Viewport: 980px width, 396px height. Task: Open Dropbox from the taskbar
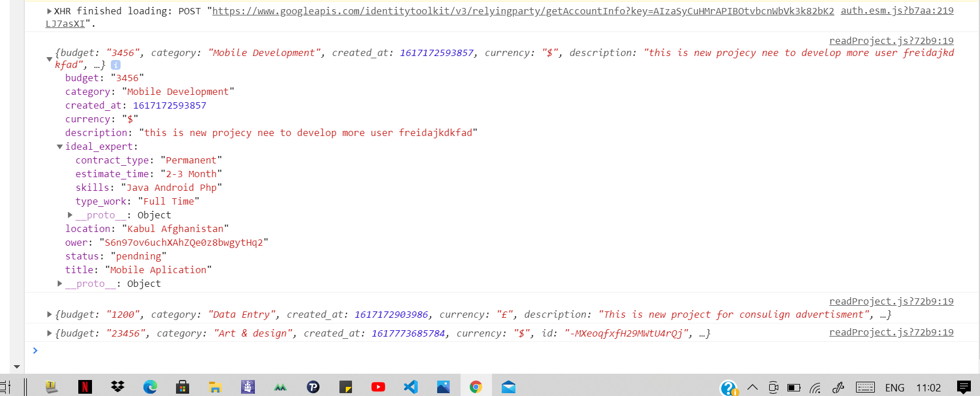(x=118, y=387)
